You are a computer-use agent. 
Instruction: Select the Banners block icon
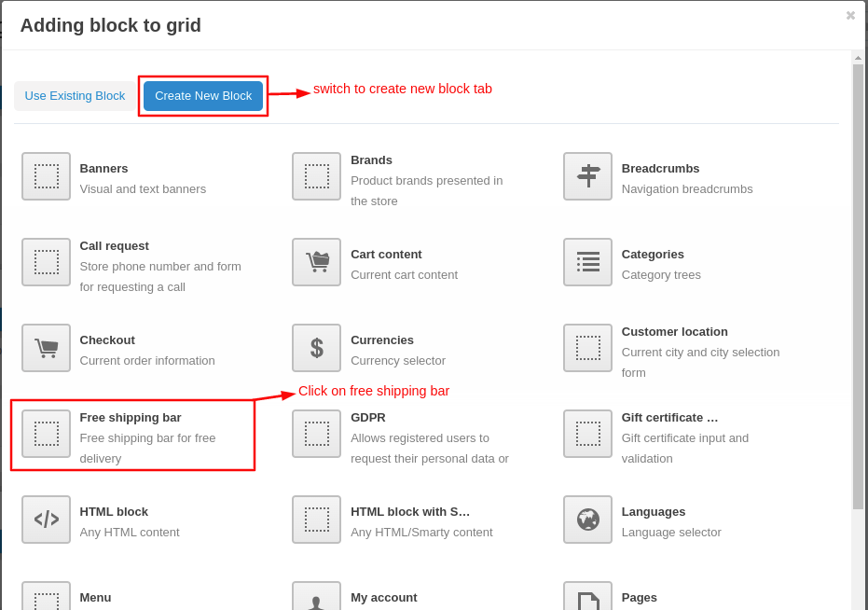pos(46,176)
